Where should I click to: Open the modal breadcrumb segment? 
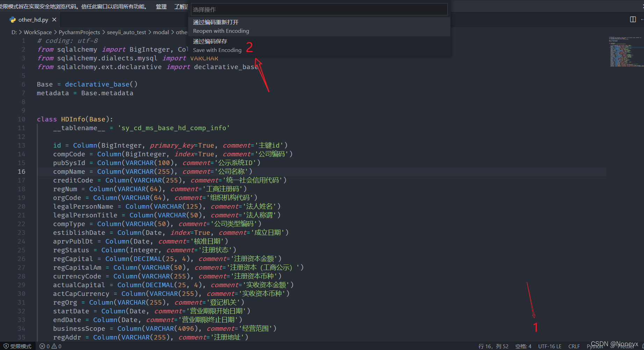point(161,32)
